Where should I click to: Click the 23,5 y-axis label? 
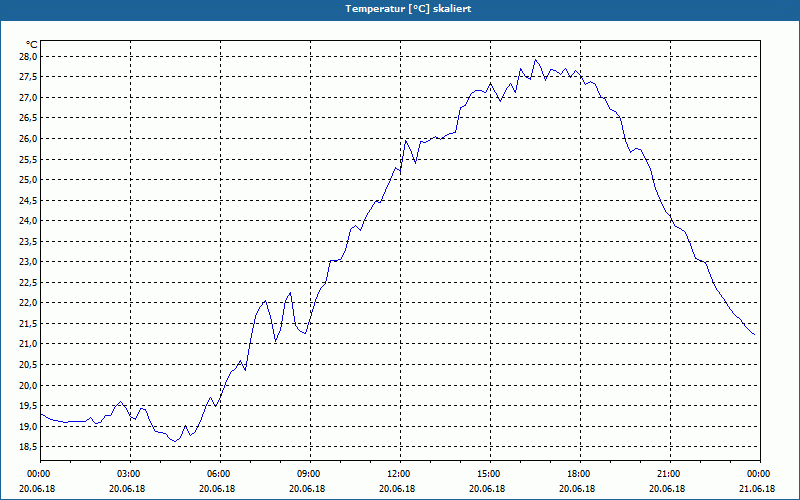click(x=29, y=241)
